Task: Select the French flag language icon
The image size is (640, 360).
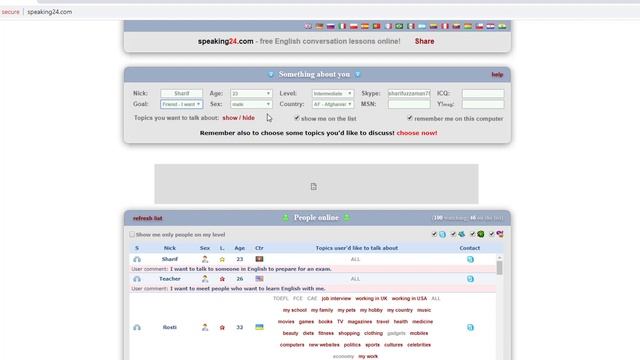Action: click(x=388, y=26)
